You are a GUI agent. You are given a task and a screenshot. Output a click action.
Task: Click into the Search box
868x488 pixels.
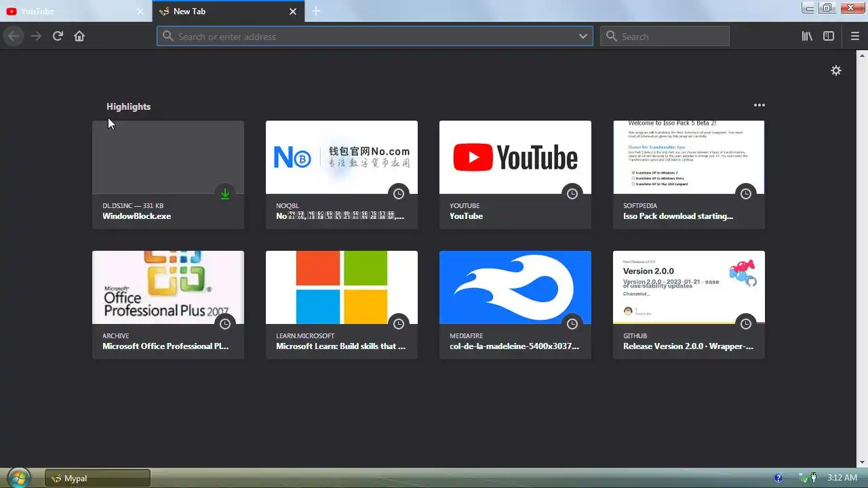665,36
